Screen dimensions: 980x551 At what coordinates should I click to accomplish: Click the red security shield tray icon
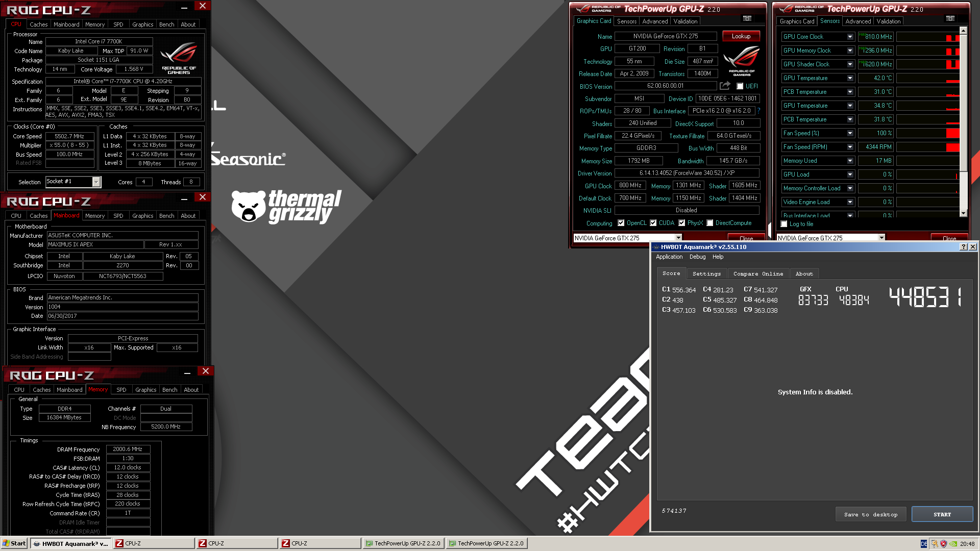click(944, 544)
